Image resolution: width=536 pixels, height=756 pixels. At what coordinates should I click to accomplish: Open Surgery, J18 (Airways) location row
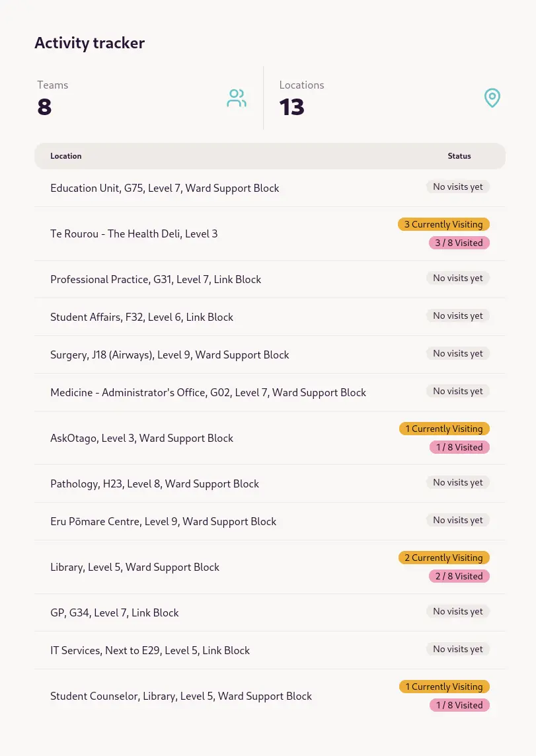tap(270, 355)
